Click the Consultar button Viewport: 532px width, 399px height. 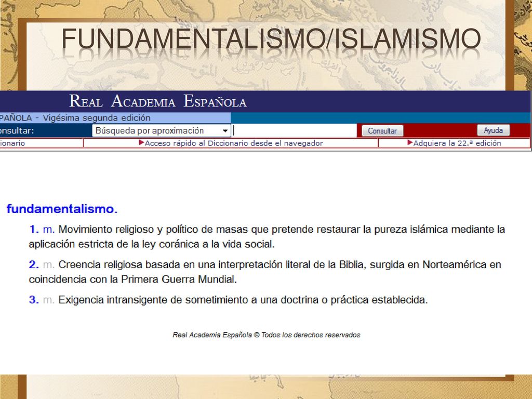(x=382, y=131)
